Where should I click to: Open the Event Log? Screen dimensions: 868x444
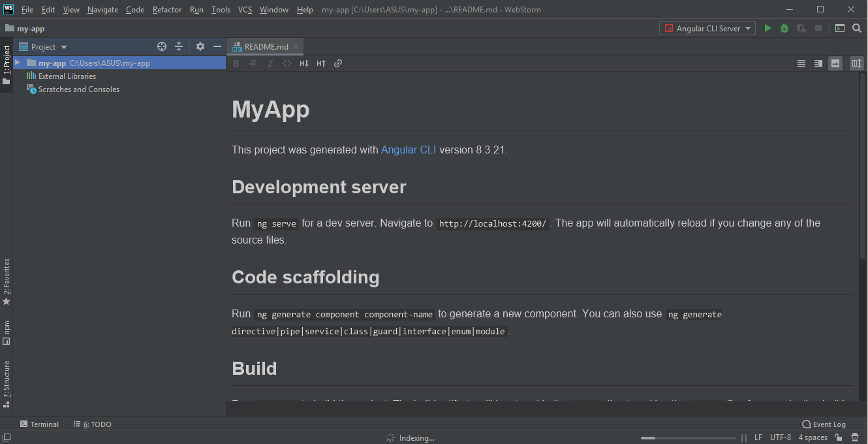tap(824, 424)
